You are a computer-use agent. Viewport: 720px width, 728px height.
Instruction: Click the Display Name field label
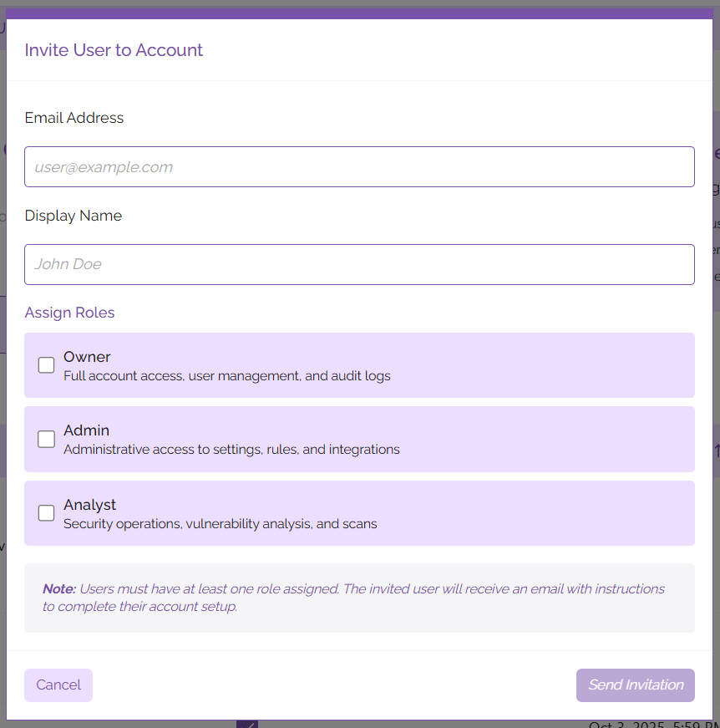point(73,216)
